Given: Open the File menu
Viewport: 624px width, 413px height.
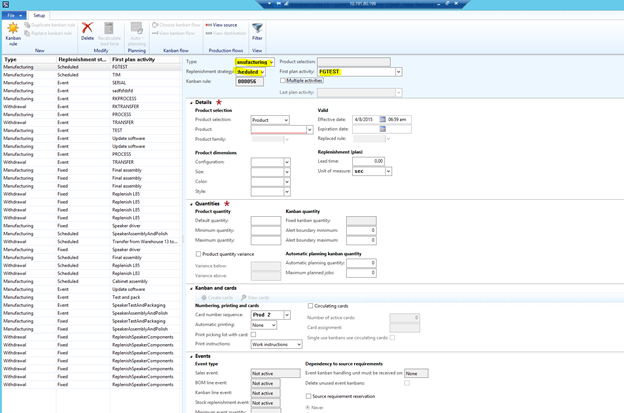Looking at the screenshot, I should (14, 16).
